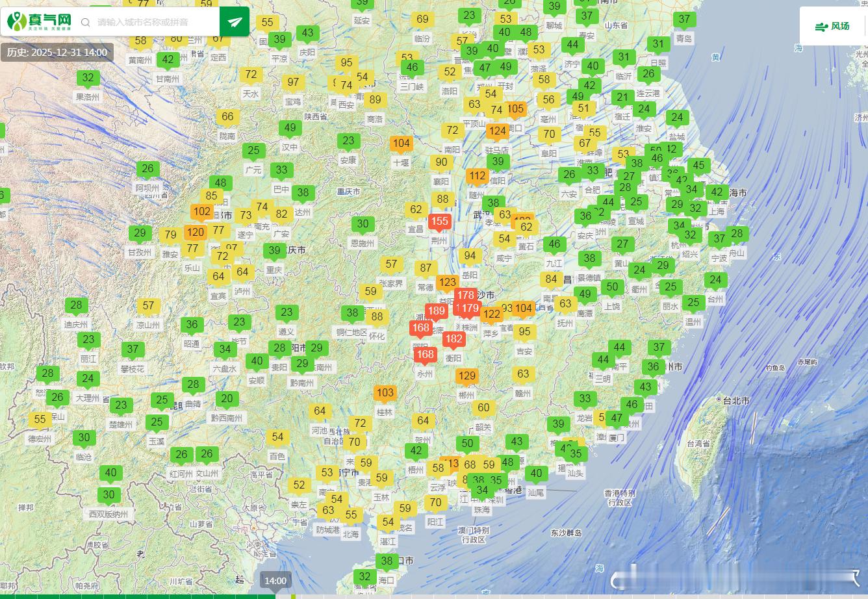The width and height of the screenshot is (868, 599).
Task: Select the 24 AQI marker above 台州
Action: (715, 280)
